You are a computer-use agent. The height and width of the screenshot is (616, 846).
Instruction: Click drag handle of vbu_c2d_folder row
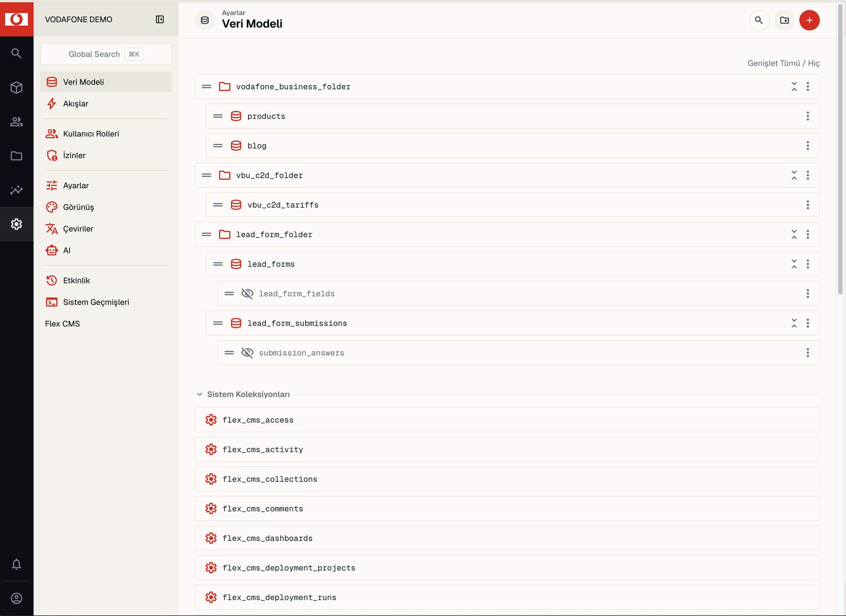(x=207, y=175)
